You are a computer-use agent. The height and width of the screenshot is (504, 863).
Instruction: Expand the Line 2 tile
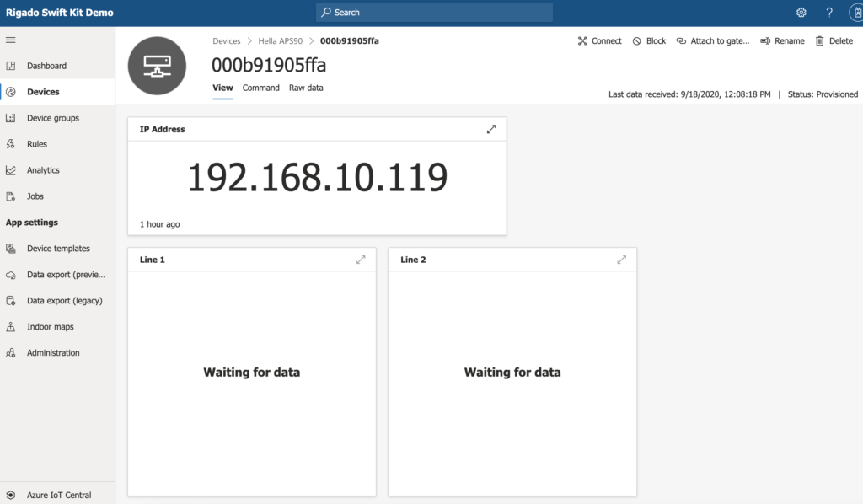621,260
